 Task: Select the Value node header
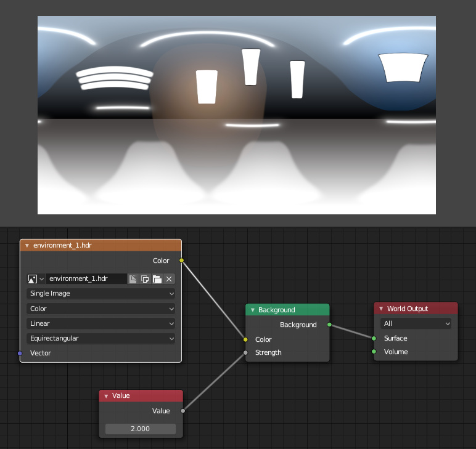(x=141, y=395)
